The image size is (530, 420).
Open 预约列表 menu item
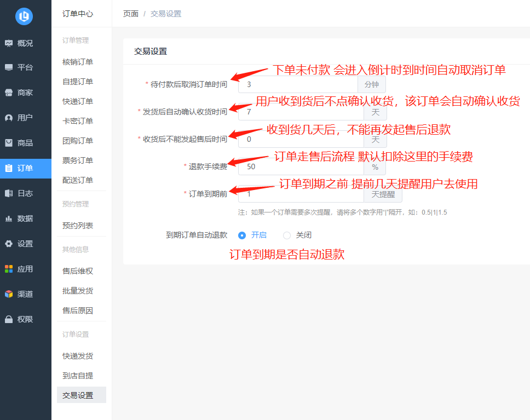coord(78,226)
